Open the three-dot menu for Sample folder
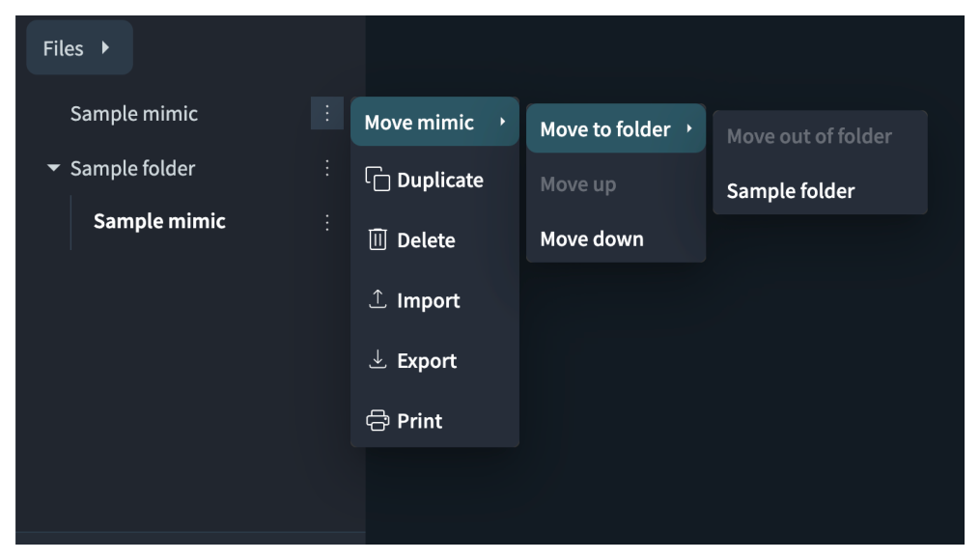Screen dimensions: 980x560 [x=327, y=167]
